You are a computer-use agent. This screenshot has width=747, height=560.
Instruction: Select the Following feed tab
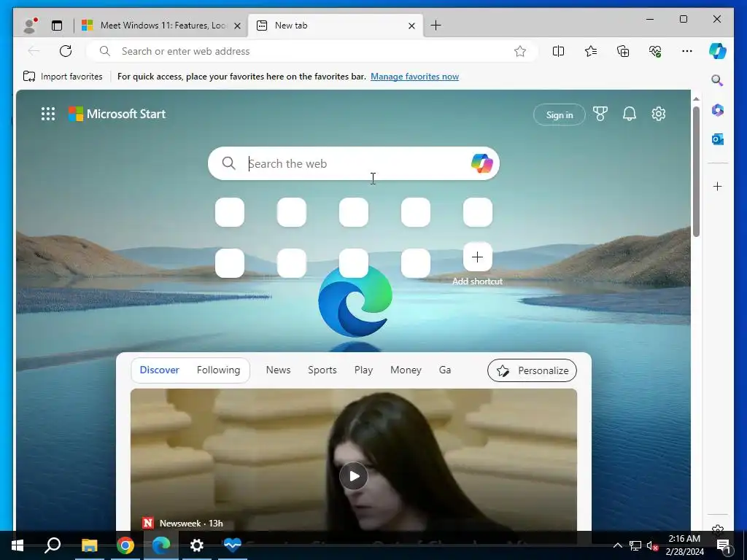point(218,370)
